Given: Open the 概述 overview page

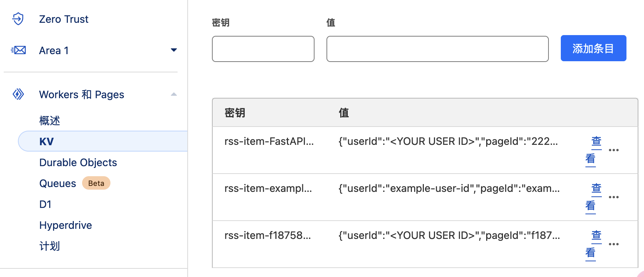Looking at the screenshot, I should 50,121.
